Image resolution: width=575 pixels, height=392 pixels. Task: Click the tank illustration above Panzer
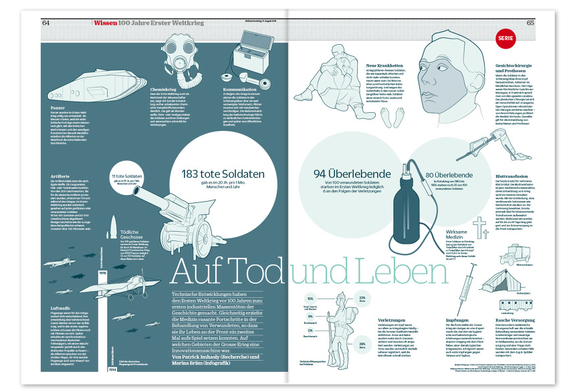[97, 85]
